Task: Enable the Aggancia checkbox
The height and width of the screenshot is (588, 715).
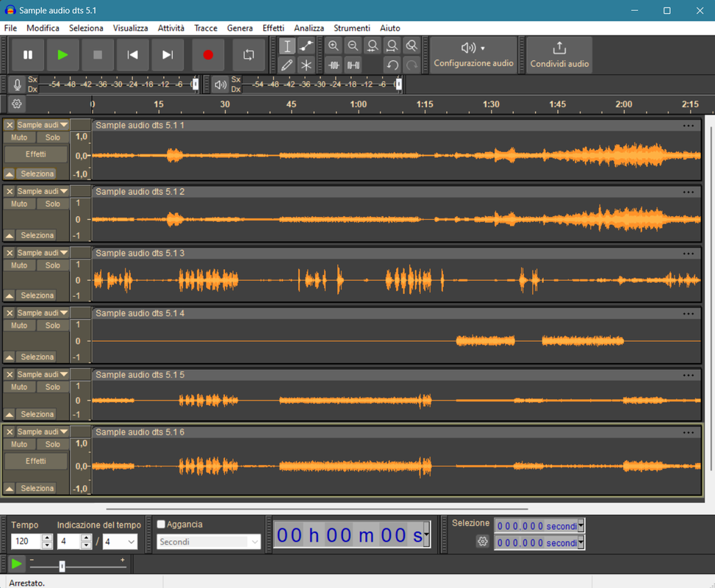Action: [159, 523]
